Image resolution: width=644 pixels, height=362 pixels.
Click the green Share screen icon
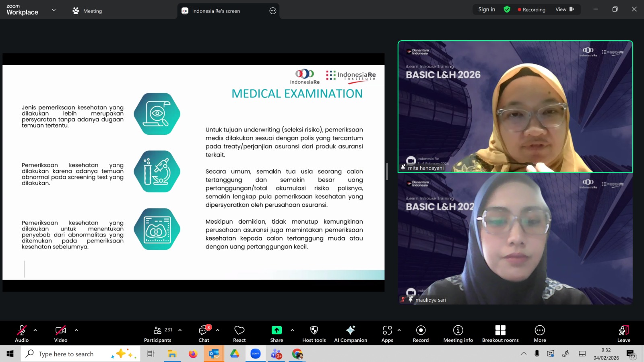277,330
